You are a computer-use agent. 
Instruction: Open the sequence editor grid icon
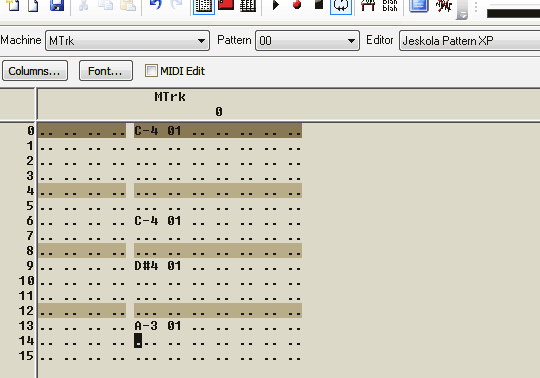point(248,5)
